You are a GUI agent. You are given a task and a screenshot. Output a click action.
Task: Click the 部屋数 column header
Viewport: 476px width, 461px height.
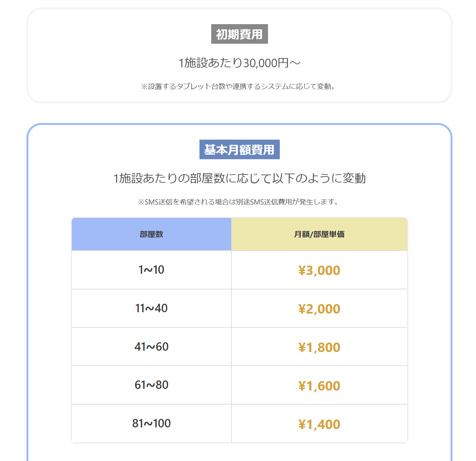click(x=151, y=234)
